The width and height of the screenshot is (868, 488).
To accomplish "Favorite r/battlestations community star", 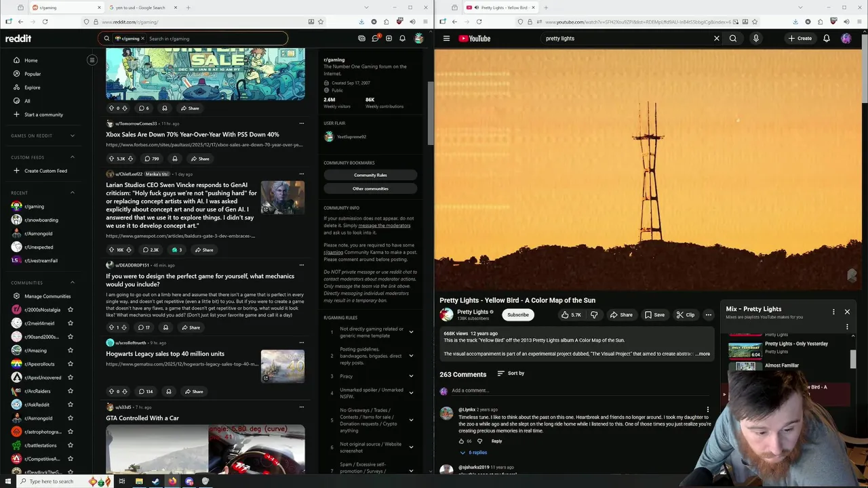I will pyautogui.click(x=70, y=445).
